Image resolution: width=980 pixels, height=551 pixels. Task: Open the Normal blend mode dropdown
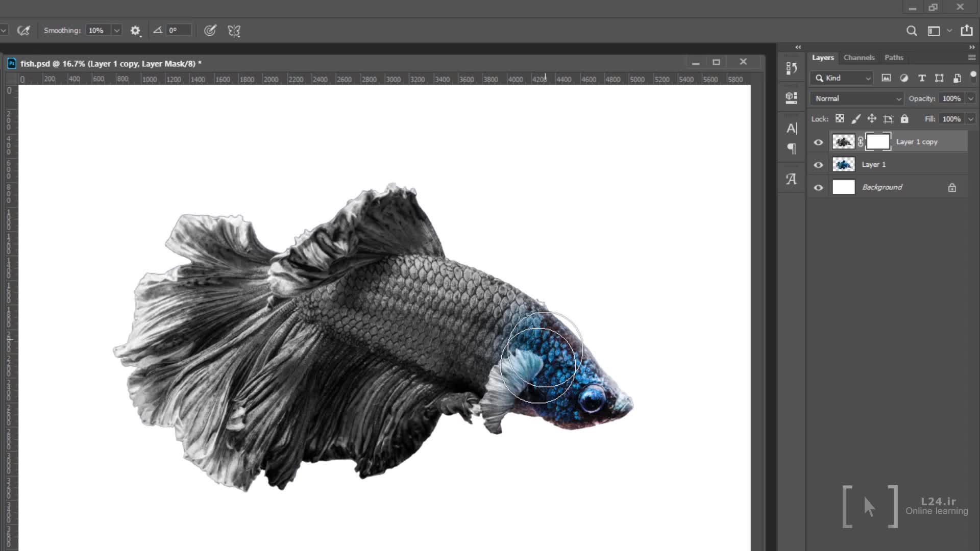857,98
